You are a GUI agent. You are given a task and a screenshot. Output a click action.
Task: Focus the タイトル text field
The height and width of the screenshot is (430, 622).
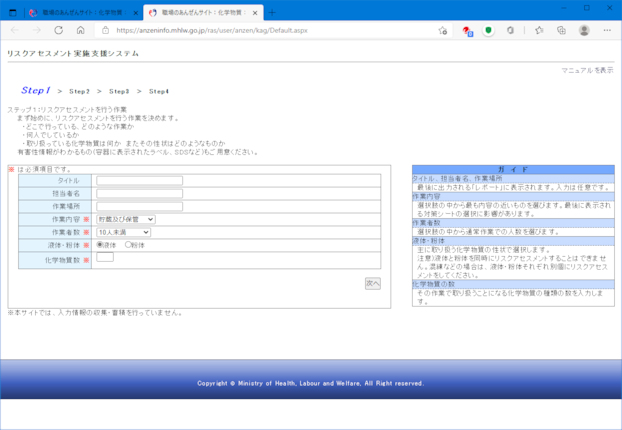(x=140, y=181)
